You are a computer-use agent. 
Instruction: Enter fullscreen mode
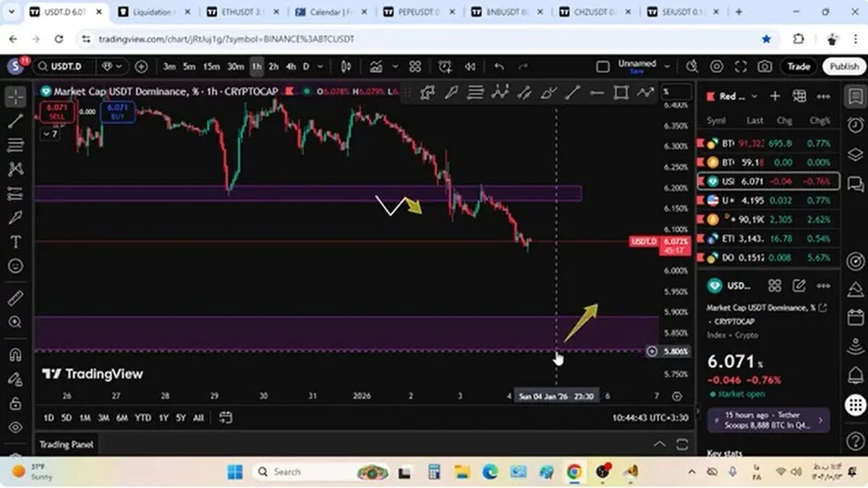point(741,67)
